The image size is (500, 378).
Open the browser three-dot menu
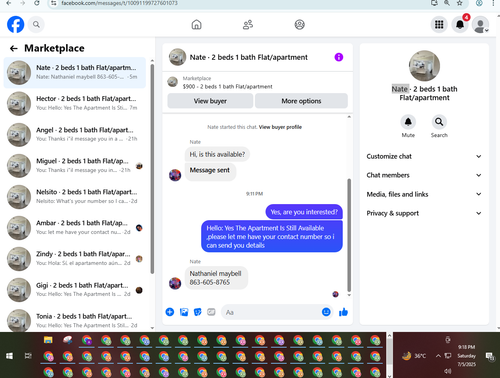click(x=493, y=3)
